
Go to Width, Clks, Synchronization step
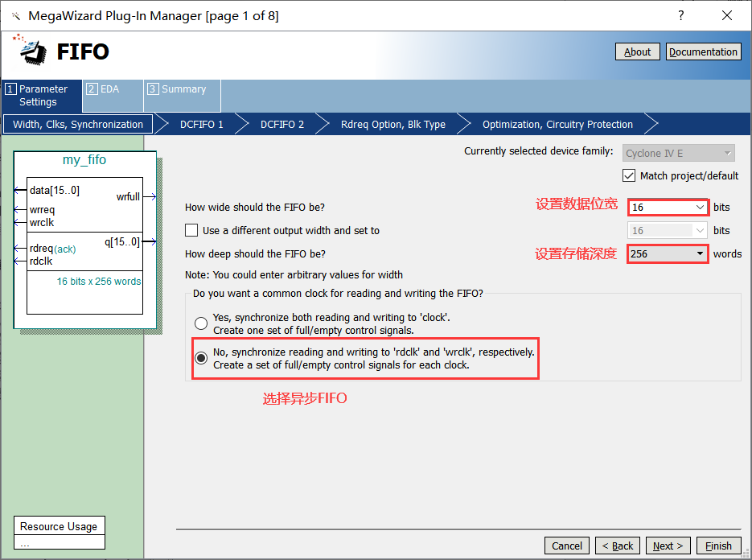(x=78, y=124)
